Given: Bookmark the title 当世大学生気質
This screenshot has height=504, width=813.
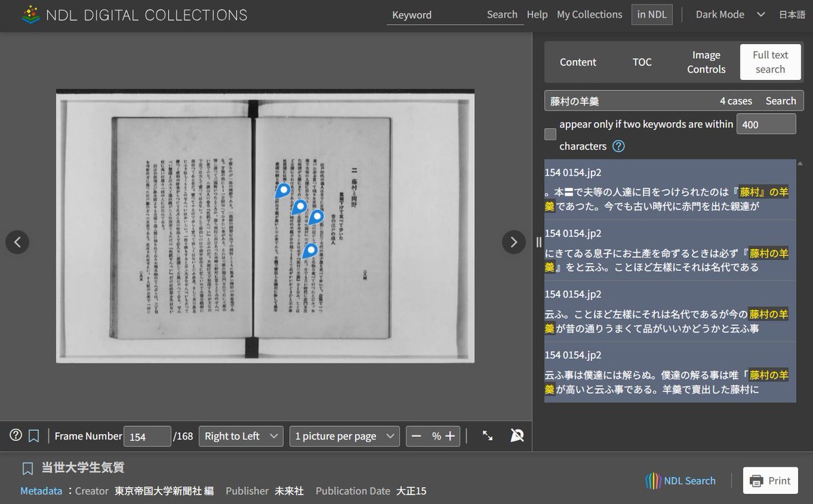Looking at the screenshot, I should 28,469.
